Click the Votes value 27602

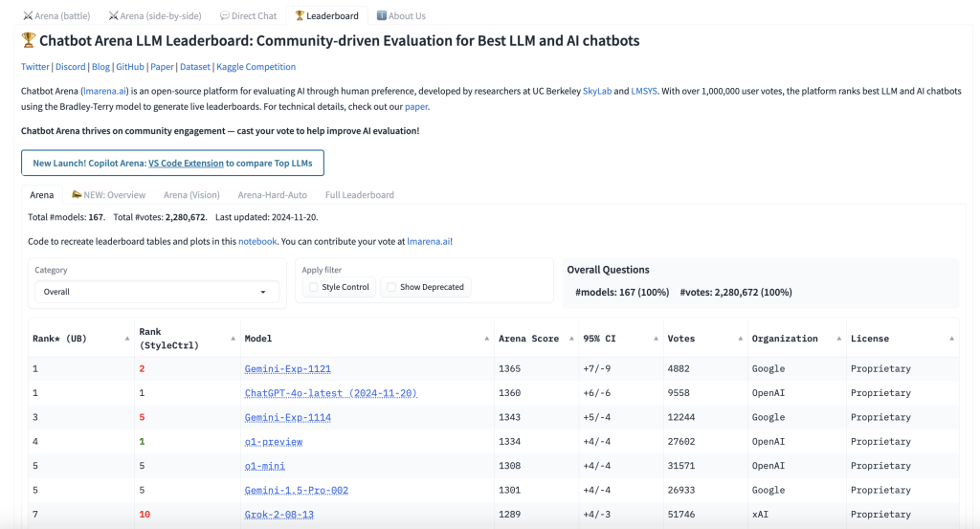(x=680, y=442)
